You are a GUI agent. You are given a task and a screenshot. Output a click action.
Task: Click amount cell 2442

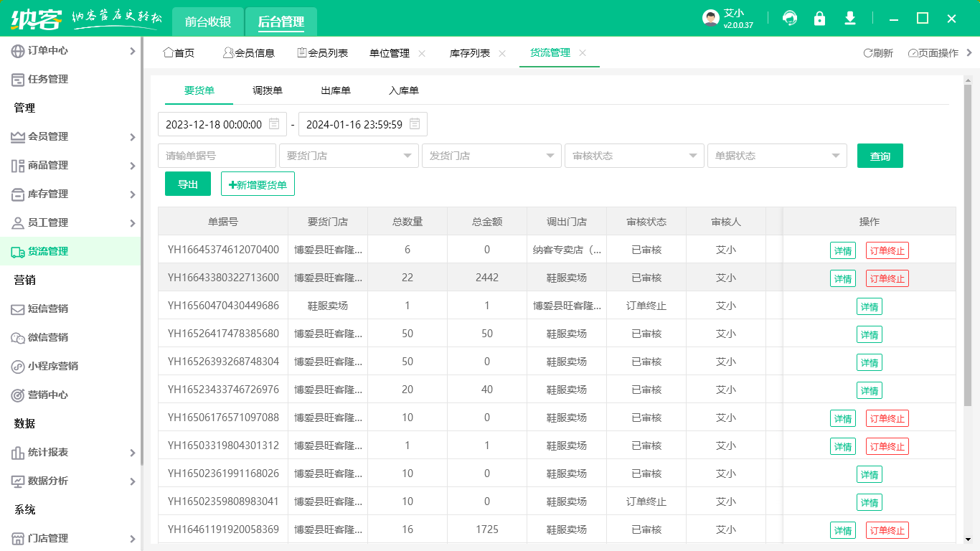pos(487,278)
